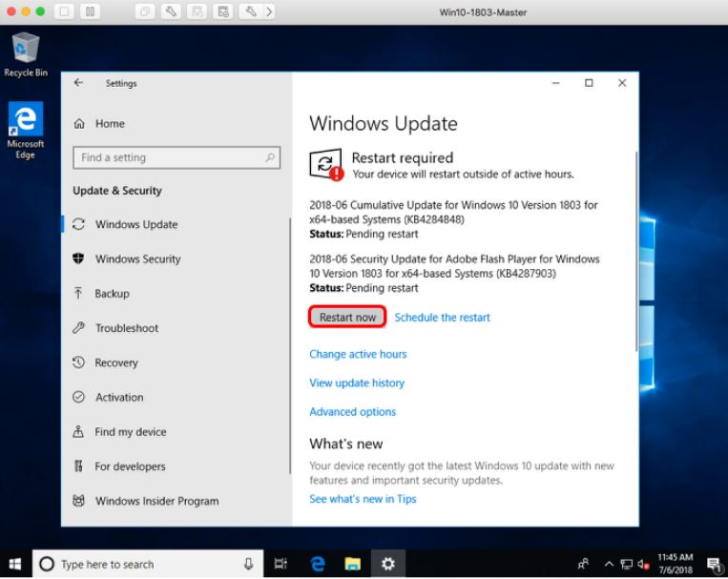Click the Cortana microphone icon

click(x=248, y=564)
